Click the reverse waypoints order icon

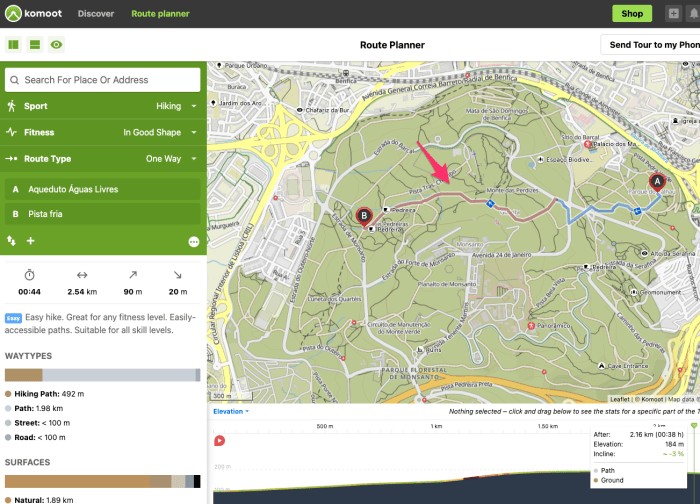(x=12, y=241)
